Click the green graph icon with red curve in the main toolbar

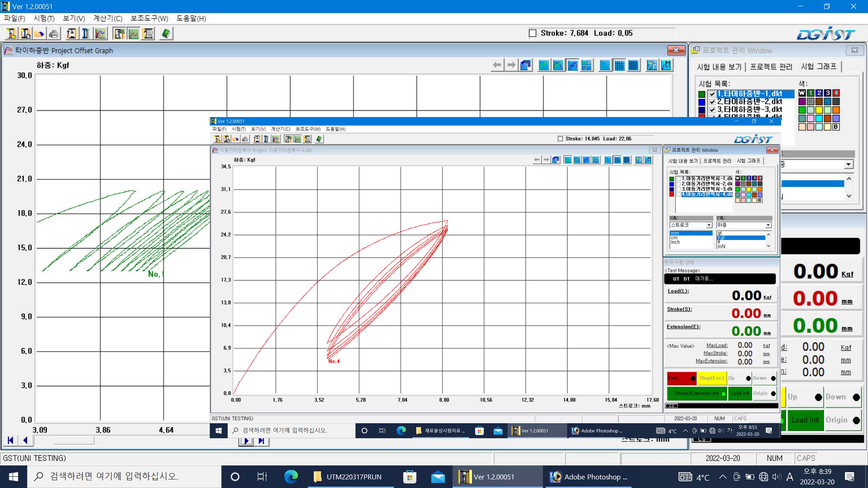(x=134, y=33)
